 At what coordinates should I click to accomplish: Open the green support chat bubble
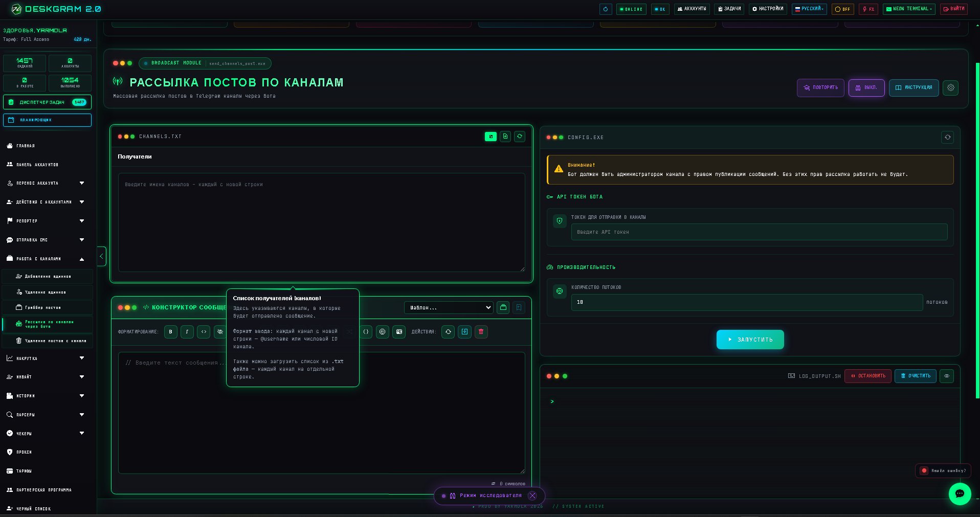(x=960, y=493)
